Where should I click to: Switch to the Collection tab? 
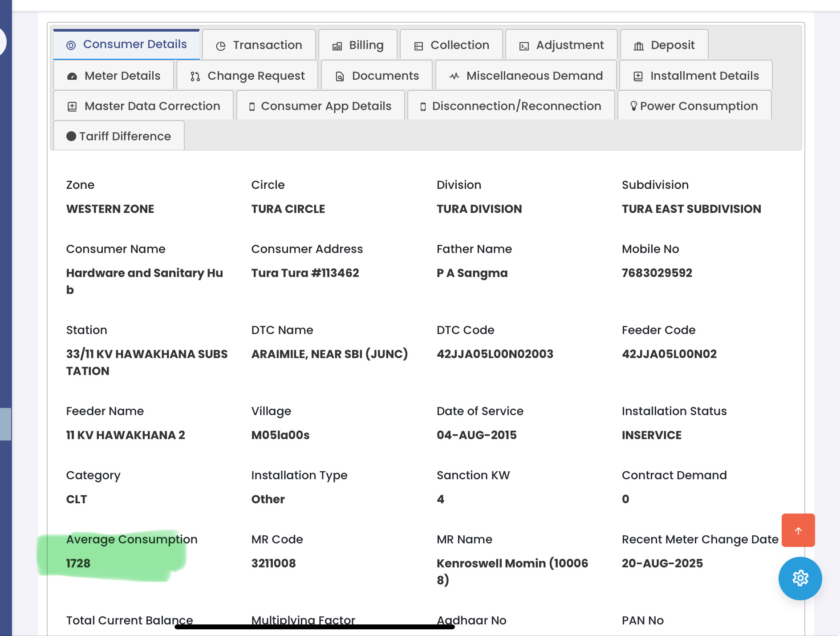[451, 45]
